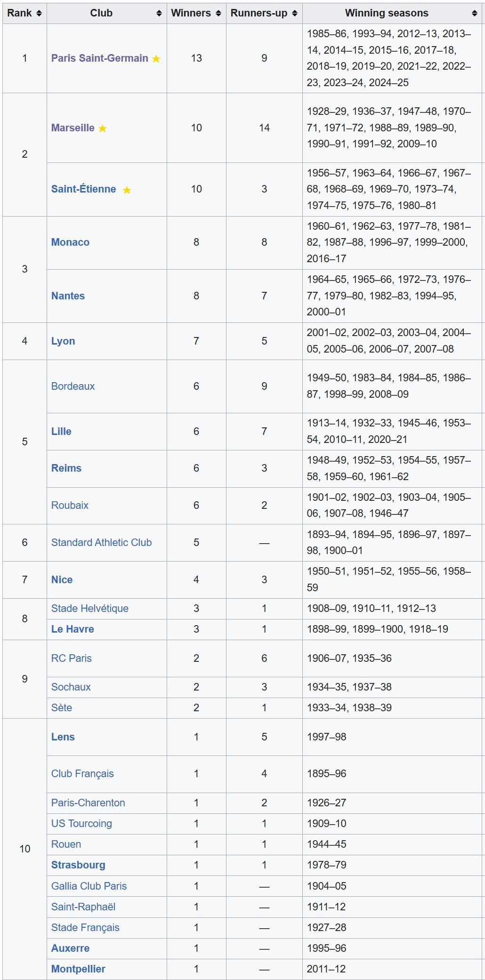This screenshot has width=485, height=980.
Task: Click the sort arrows in Rank header
Action: click(39, 14)
